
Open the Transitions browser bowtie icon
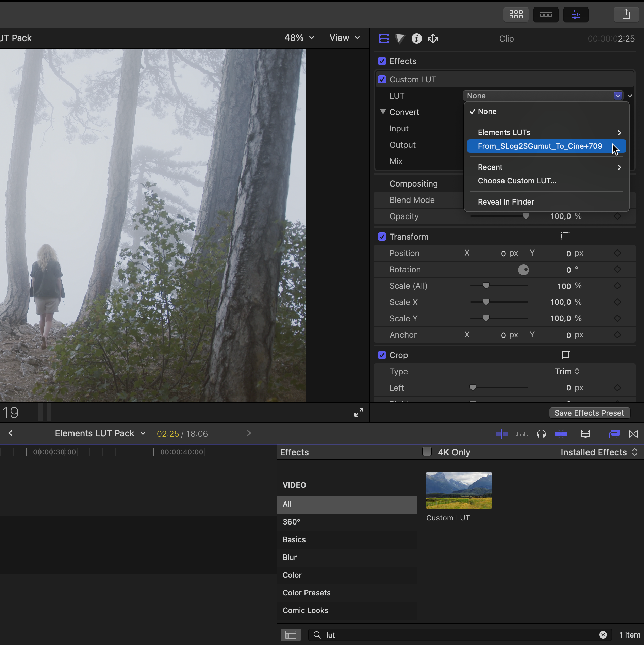[x=633, y=434]
